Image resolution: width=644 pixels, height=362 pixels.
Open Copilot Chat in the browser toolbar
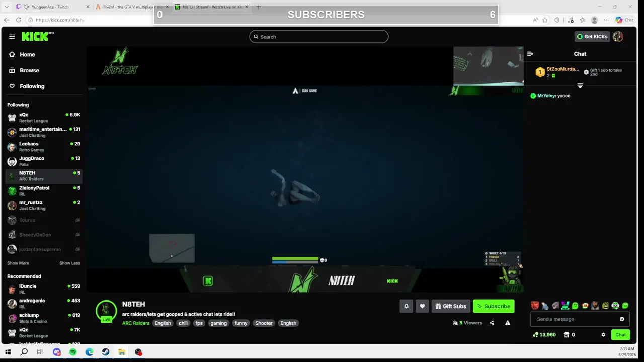click(624, 20)
